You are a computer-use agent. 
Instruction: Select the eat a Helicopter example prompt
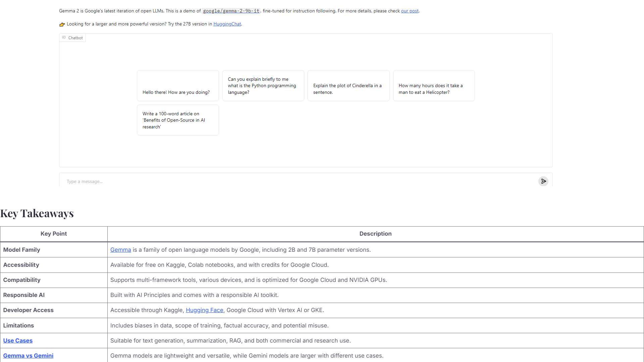pos(434,86)
